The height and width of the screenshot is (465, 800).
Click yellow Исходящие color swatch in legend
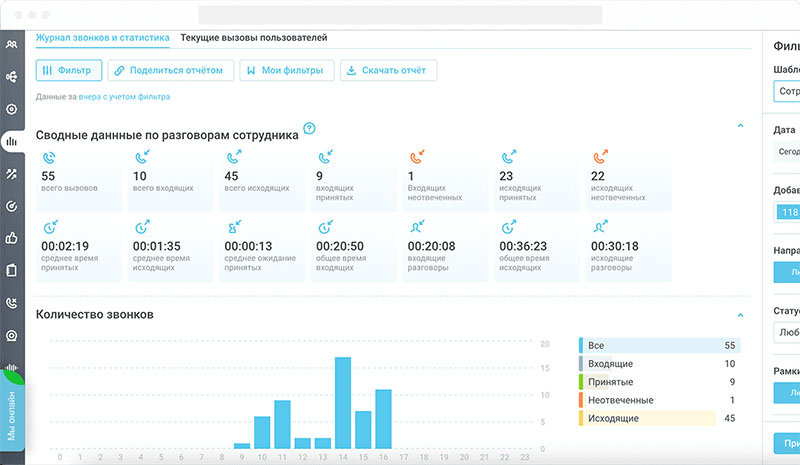[581, 418]
